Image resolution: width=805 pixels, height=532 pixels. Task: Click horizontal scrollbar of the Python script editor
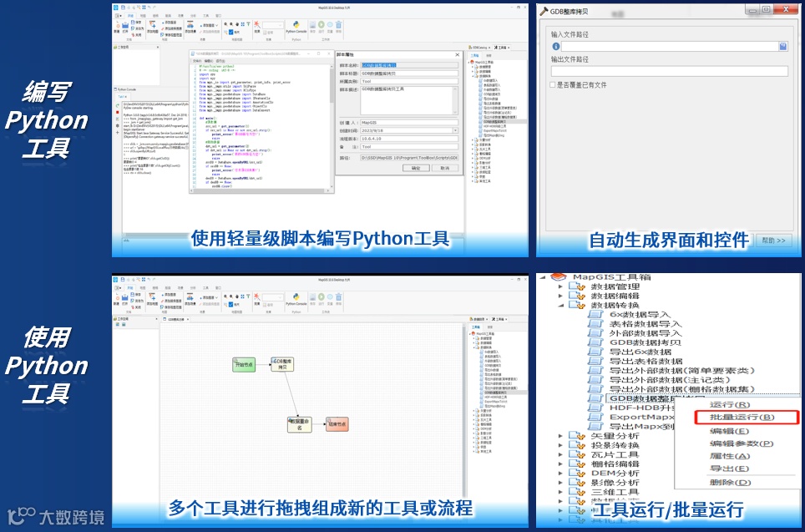point(260,190)
